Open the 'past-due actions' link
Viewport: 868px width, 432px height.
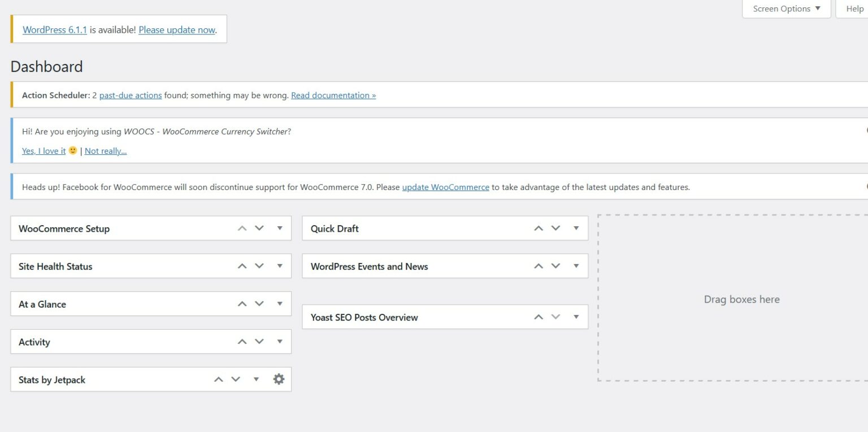click(131, 96)
